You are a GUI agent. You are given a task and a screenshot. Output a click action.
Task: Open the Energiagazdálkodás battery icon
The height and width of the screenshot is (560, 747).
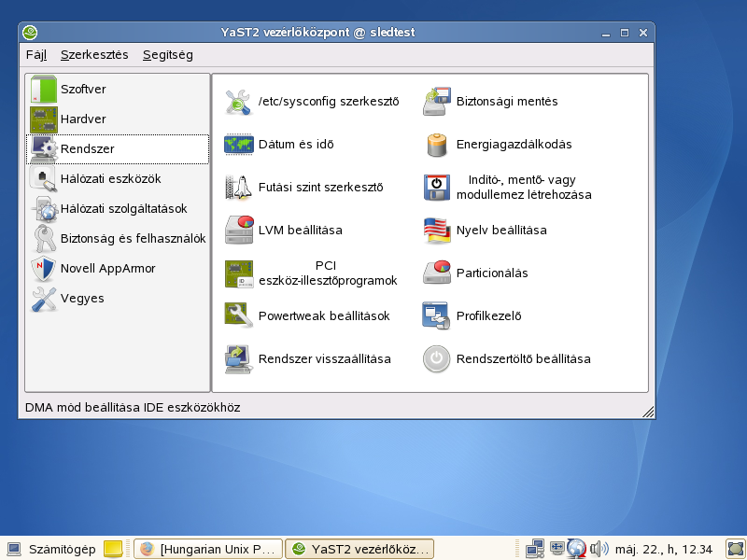point(436,145)
